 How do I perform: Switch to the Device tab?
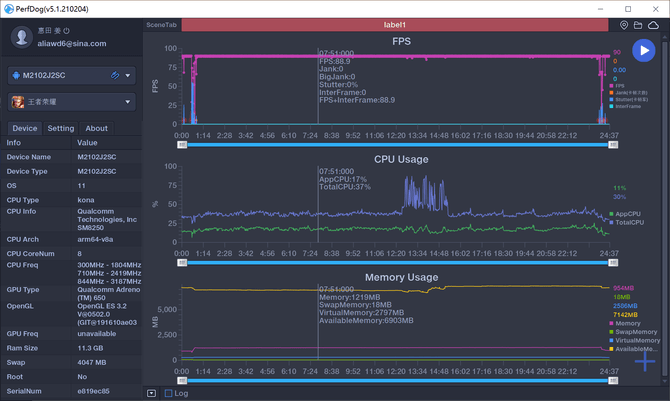[25, 128]
